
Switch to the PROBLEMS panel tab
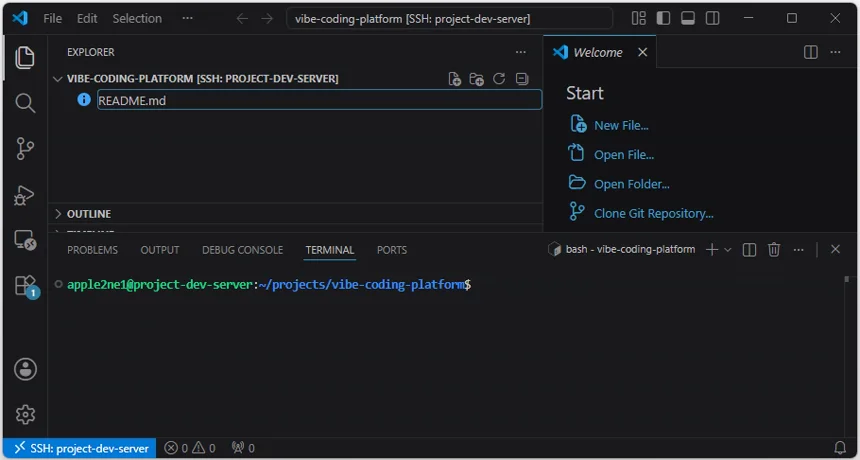92,250
